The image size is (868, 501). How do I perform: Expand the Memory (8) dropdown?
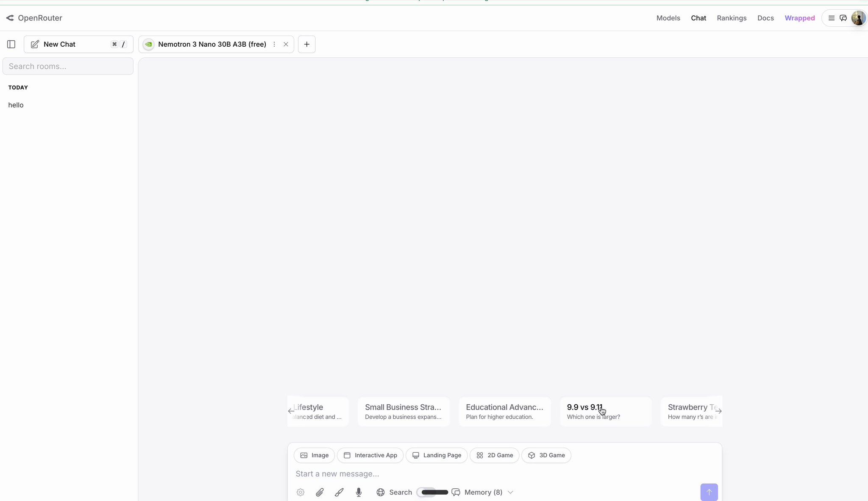pyautogui.click(x=510, y=492)
